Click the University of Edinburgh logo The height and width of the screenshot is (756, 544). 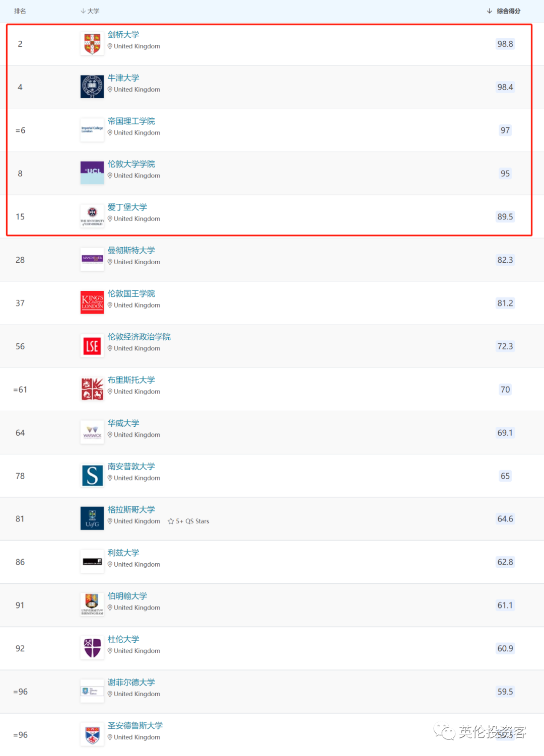pyautogui.click(x=92, y=216)
